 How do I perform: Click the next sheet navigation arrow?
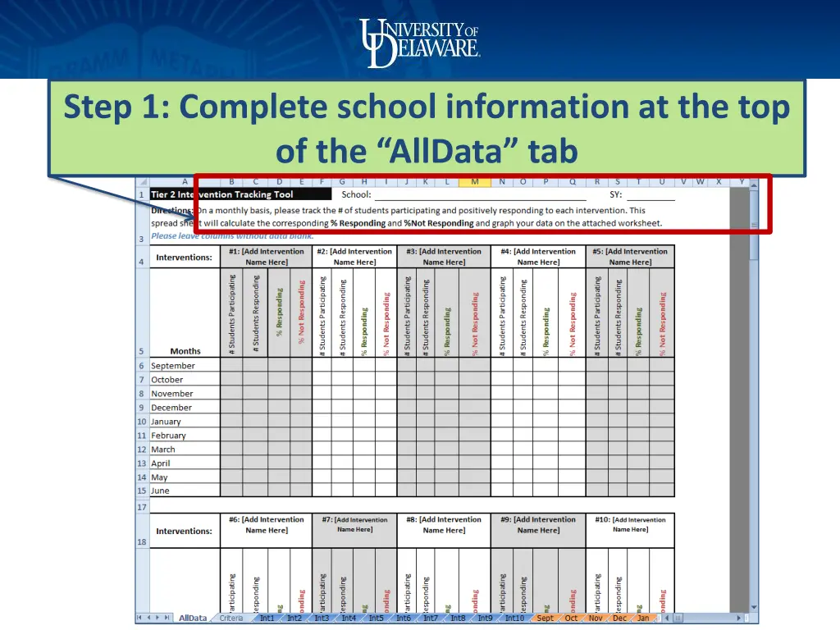pos(158,618)
